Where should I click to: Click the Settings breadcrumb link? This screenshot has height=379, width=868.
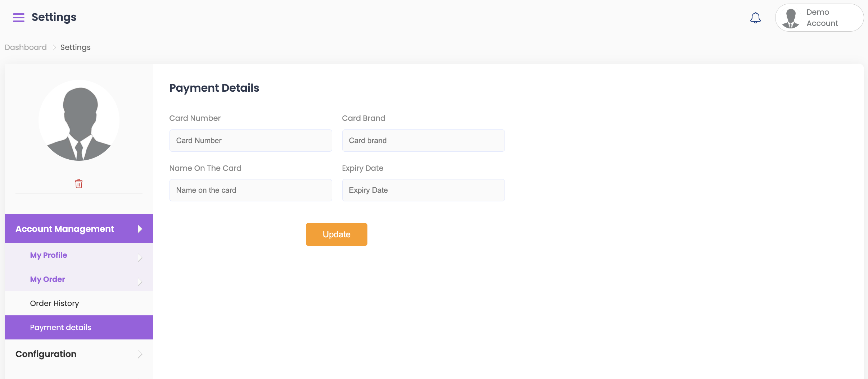click(75, 47)
